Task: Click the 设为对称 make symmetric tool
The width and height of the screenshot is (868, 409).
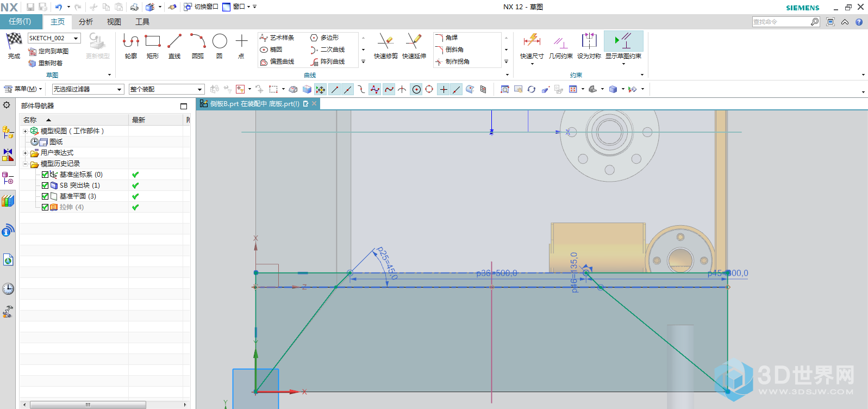Action: pos(589,46)
